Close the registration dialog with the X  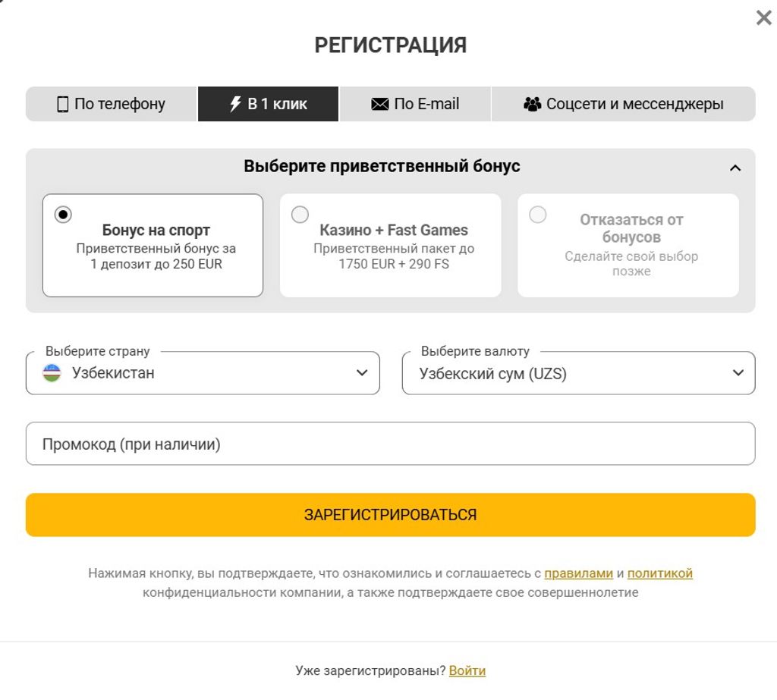(x=763, y=18)
